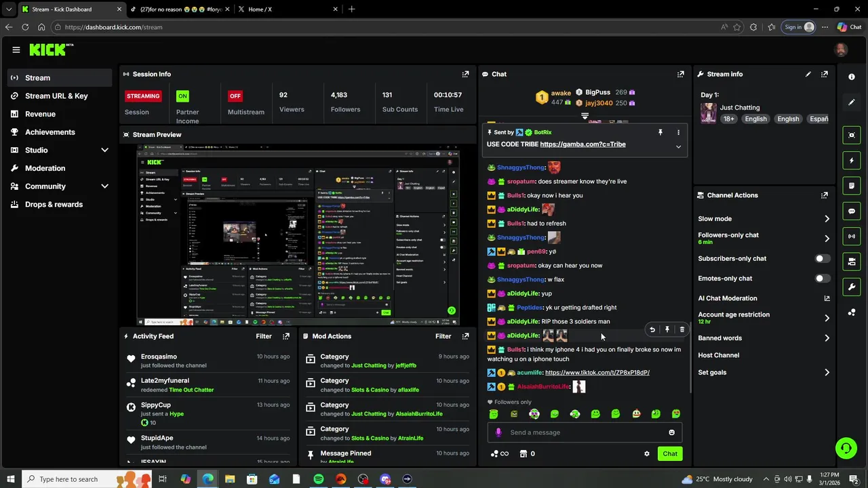Screen dimensions: 868x488
Task: Toggle Session Info broadcast panel in sidebar
Action: coord(852,236)
